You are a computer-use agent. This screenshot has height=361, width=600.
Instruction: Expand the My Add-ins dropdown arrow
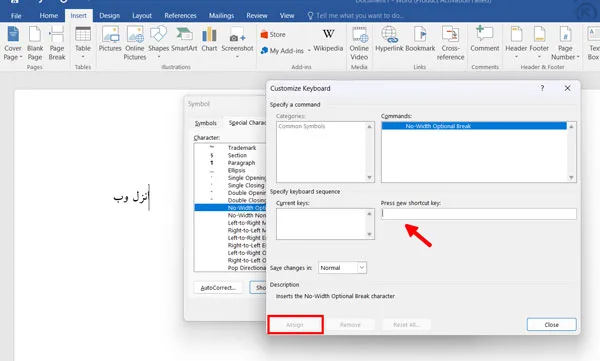point(309,51)
